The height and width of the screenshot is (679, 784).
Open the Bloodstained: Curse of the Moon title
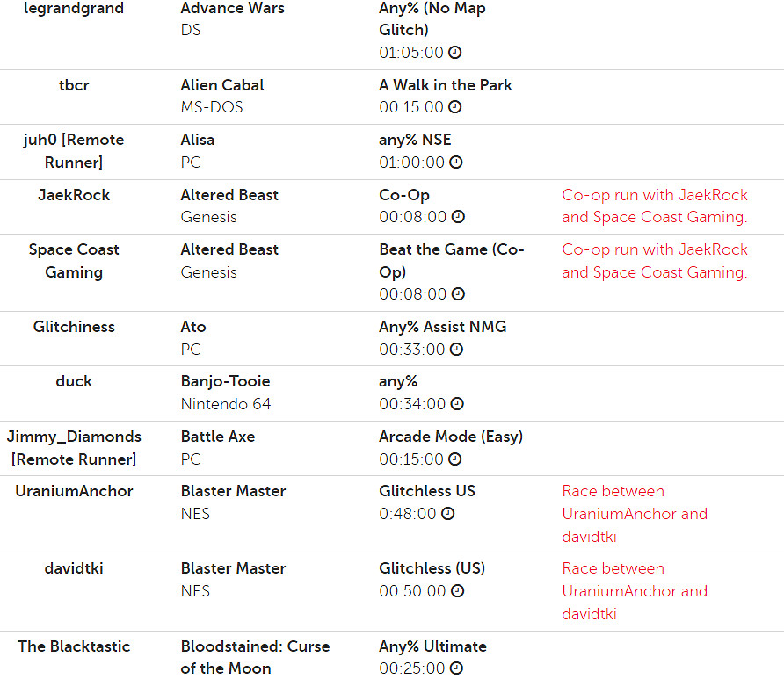point(255,657)
